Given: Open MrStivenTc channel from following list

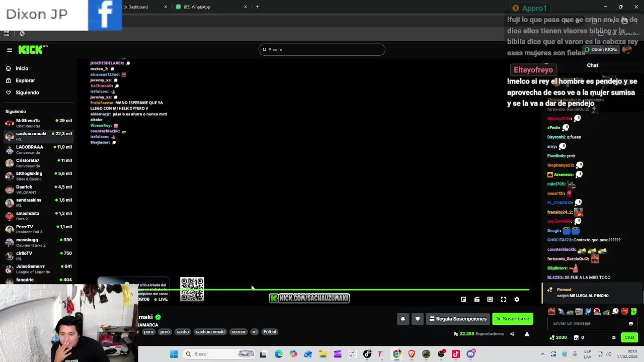Looking at the screenshot, I should (38, 123).
